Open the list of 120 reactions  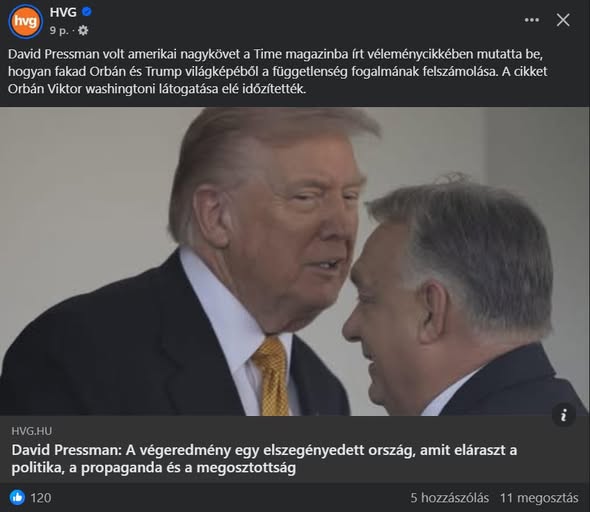[41, 498]
